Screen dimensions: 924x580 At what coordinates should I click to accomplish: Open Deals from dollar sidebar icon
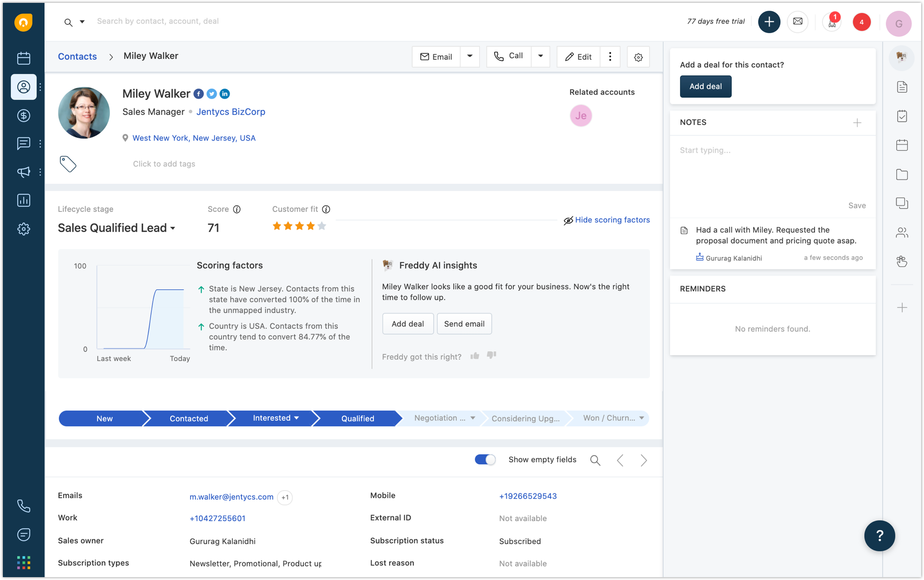(x=23, y=115)
